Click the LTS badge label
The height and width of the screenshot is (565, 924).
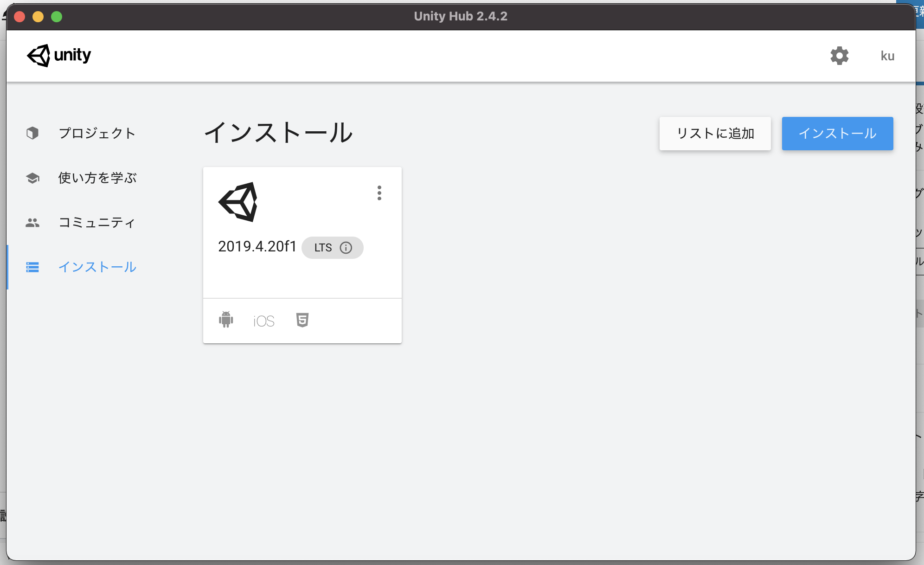tap(323, 248)
